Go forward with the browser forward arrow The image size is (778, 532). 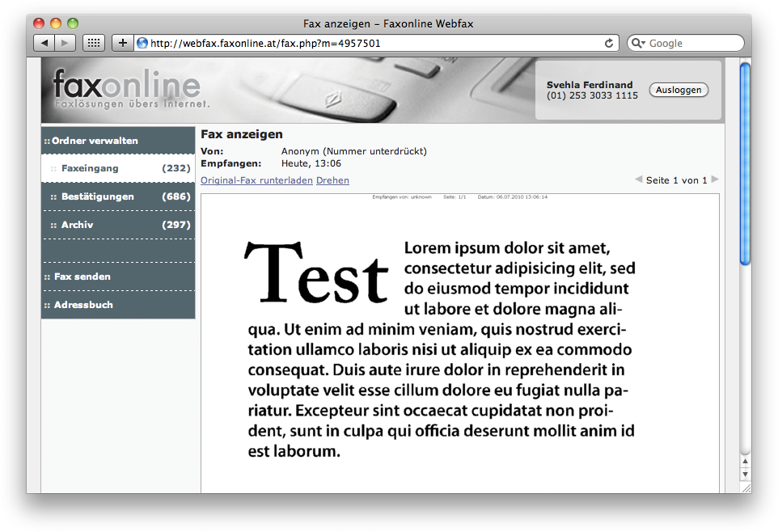[x=65, y=43]
